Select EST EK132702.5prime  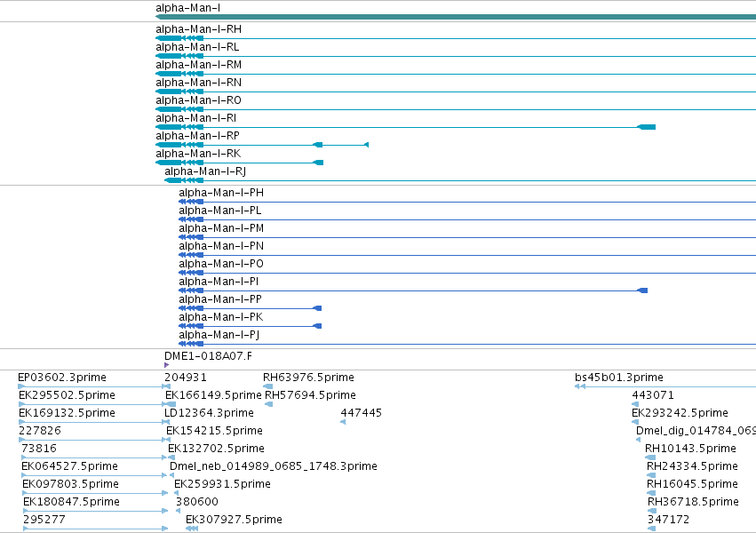(216, 449)
